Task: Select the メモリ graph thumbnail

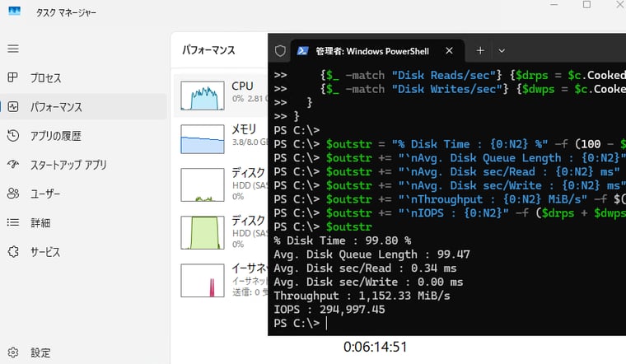Action: tap(203, 139)
